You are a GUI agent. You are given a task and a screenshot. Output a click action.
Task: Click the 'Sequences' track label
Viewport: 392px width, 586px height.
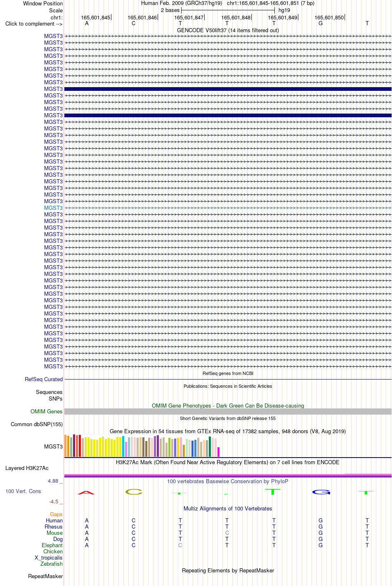(49, 392)
